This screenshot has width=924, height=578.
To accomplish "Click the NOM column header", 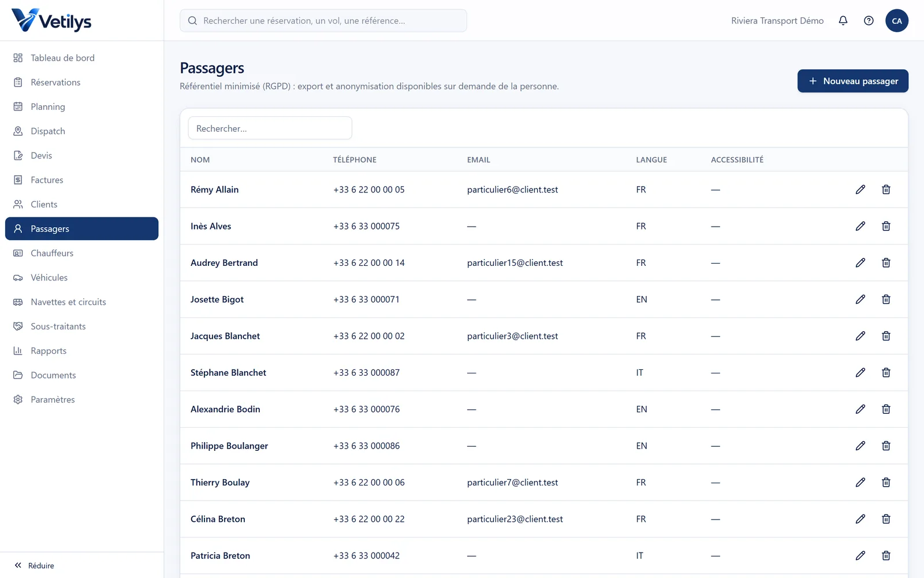I will [x=200, y=160].
